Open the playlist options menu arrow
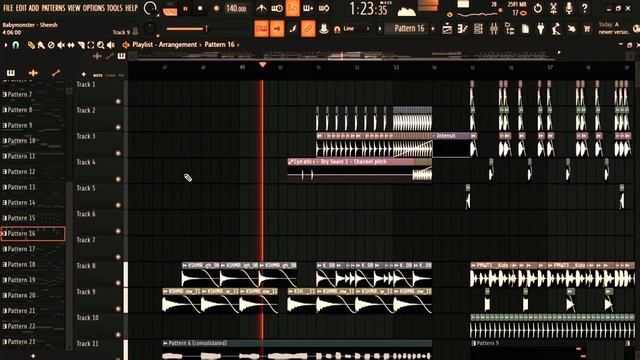The image size is (640, 360). [x=6, y=45]
